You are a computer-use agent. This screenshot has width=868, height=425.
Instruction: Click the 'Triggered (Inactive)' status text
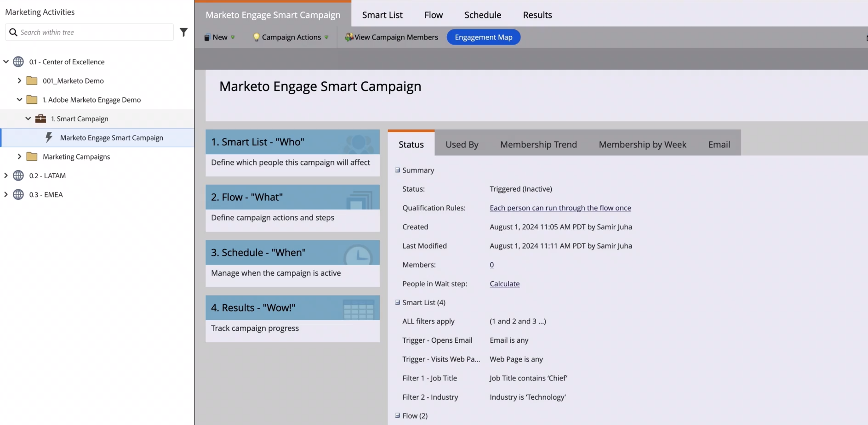521,189
